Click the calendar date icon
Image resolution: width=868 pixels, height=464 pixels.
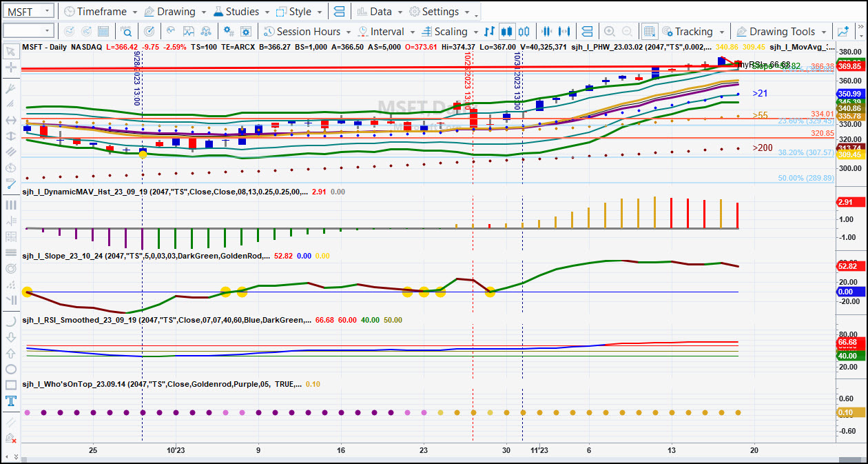(x=103, y=32)
